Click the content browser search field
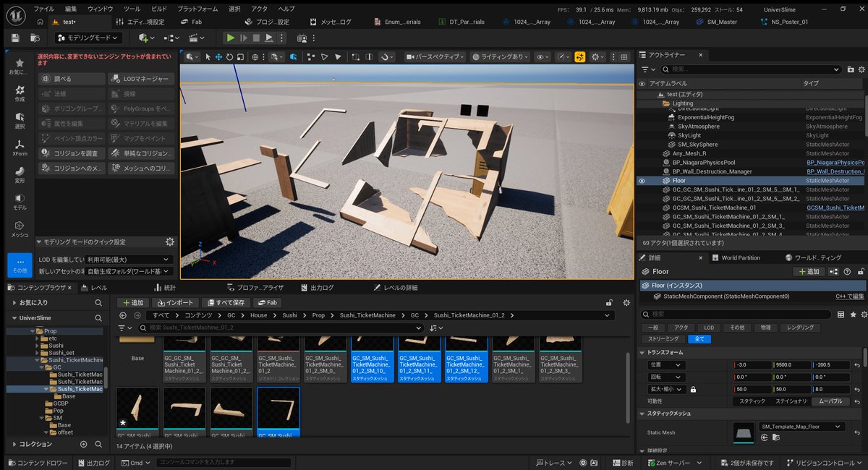The image size is (868, 470). (280, 328)
